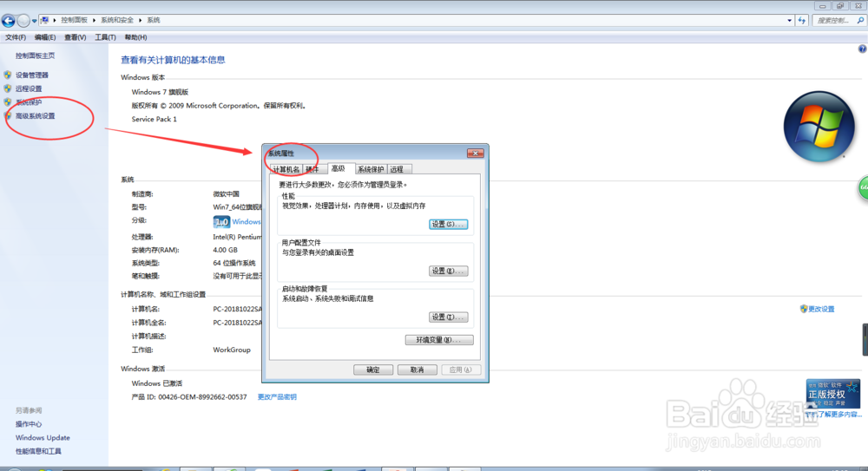Switch to 计算机名 tab
This screenshot has height=471, width=868.
click(x=286, y=169)
